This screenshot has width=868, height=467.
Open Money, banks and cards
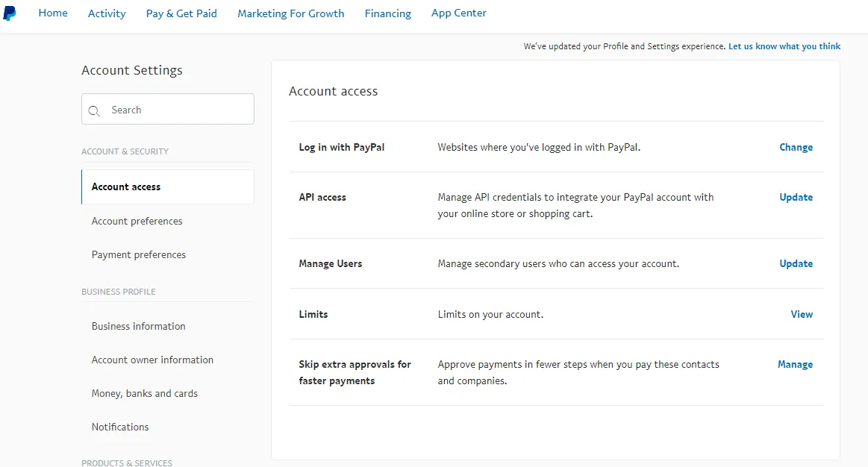click(145, 393)
